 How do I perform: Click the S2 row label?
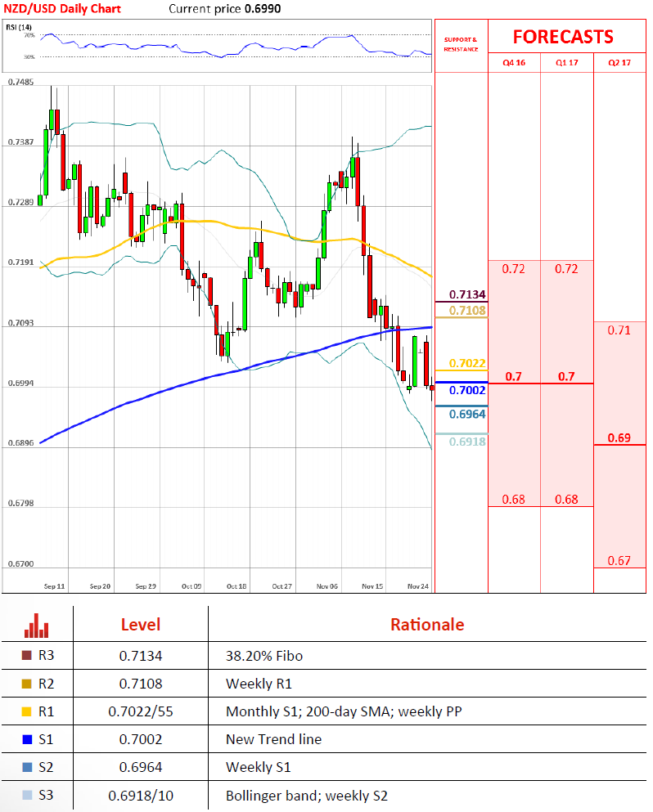click(46, 767)
